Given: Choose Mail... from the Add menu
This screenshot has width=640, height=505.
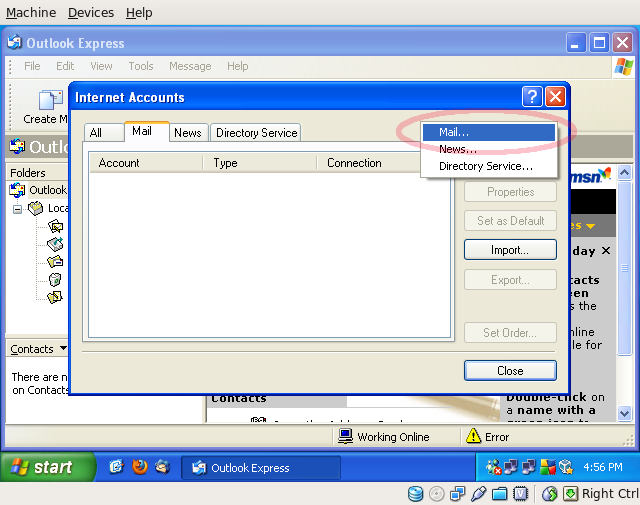Looking at the screenshot, I should (x=453, y=132).
